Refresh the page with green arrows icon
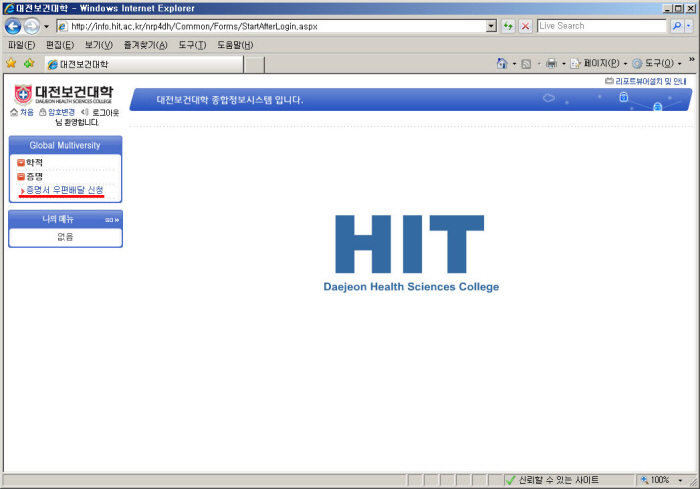Image resolution: width=700 pixels, height=489 pixels. [508, 26]
